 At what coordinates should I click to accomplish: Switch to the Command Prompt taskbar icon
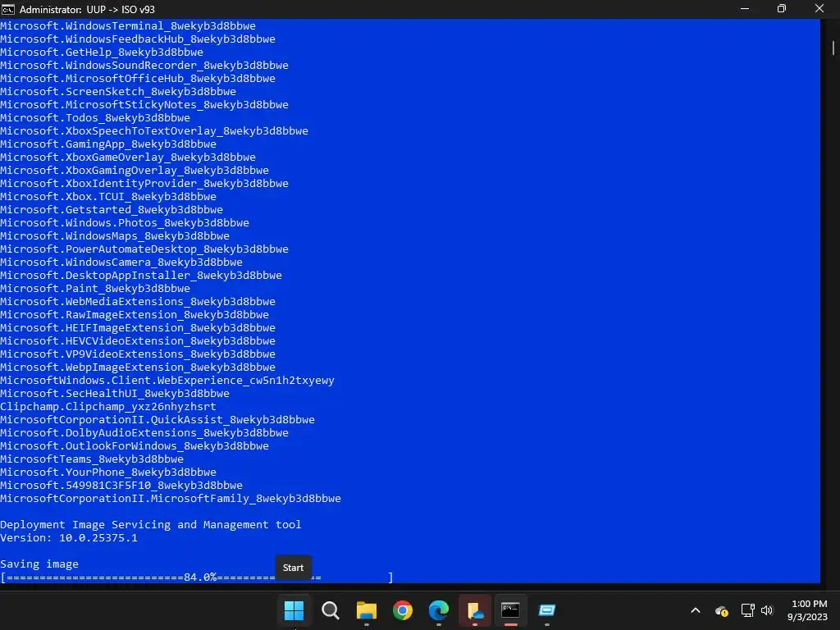[x=510, y=610]
